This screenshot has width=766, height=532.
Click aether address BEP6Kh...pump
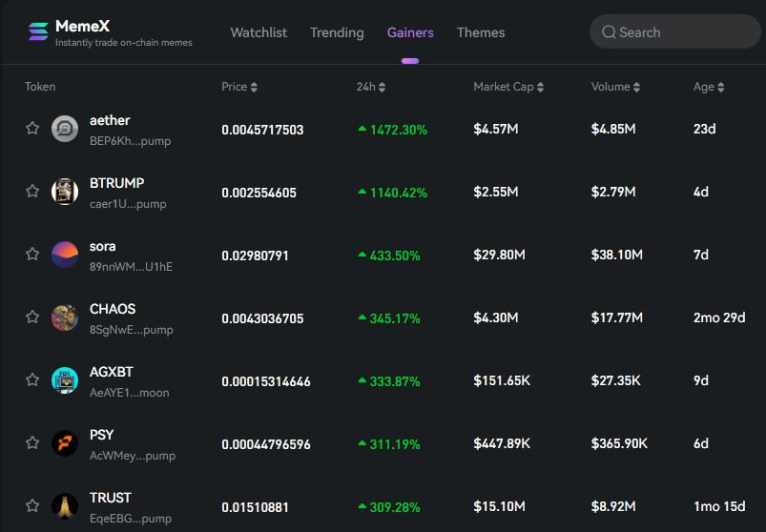click(131, 141)
